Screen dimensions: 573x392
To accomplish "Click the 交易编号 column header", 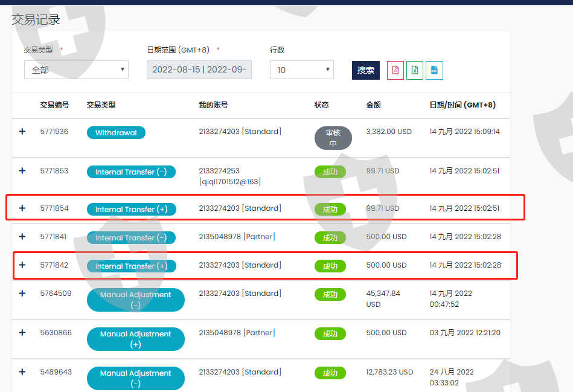I will [54, 105].
